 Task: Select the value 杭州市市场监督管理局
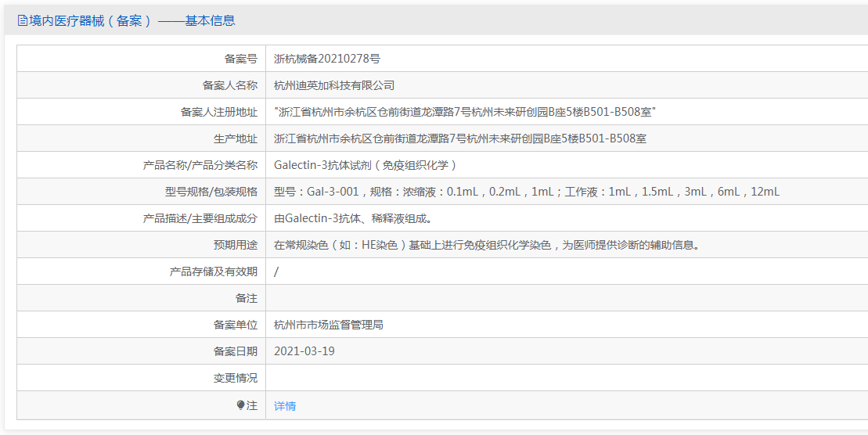click(x=328, y=325)
